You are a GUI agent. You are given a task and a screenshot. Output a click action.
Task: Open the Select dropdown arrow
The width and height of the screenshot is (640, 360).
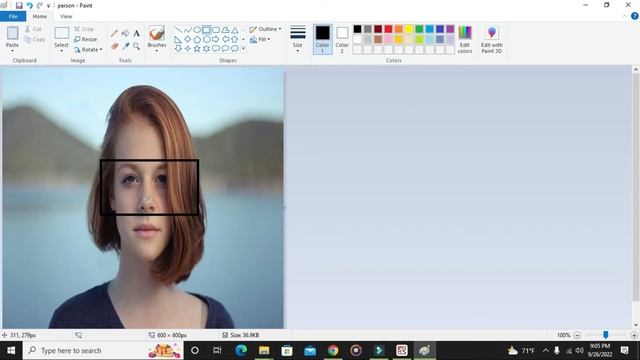[62, 51]
